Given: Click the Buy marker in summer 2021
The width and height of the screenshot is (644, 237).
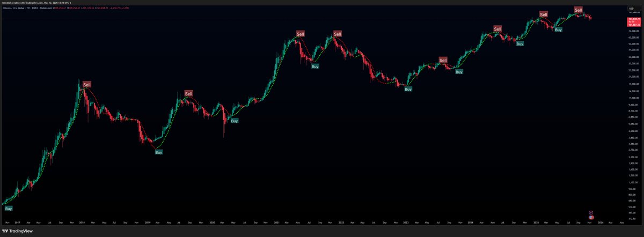Looking at the screenshot, I should (x=316, y=66).
